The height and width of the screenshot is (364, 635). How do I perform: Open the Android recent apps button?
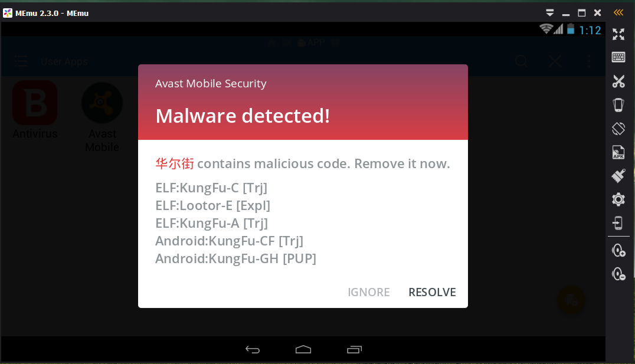354,349
